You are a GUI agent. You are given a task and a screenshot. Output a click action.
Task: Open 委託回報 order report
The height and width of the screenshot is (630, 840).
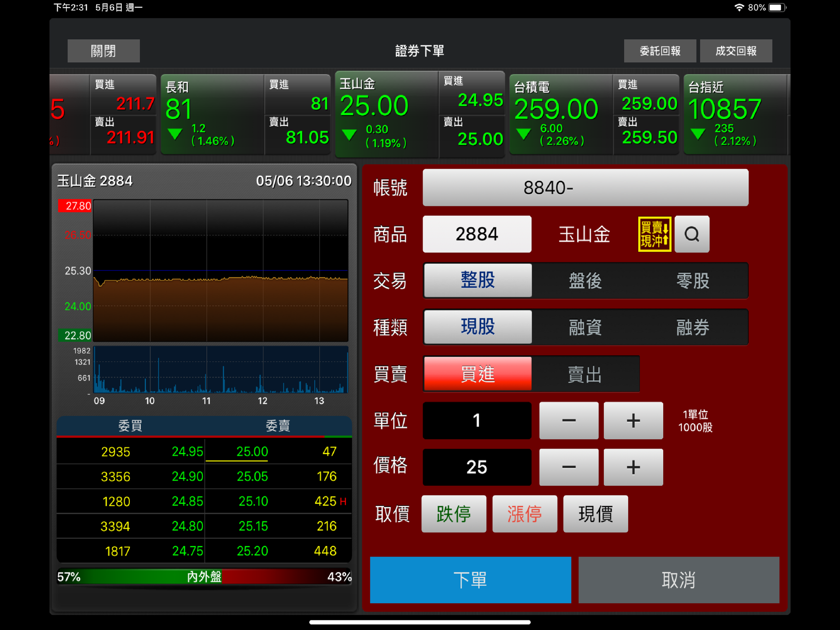click(x=660, y=50)
